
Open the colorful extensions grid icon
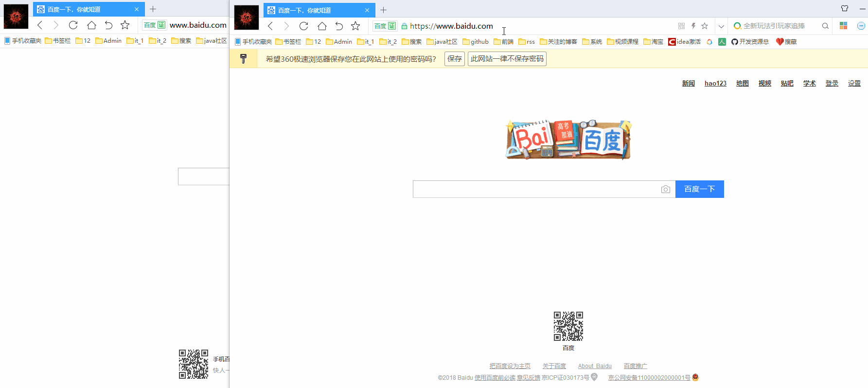pyautogui.click(x=844, y=26)
